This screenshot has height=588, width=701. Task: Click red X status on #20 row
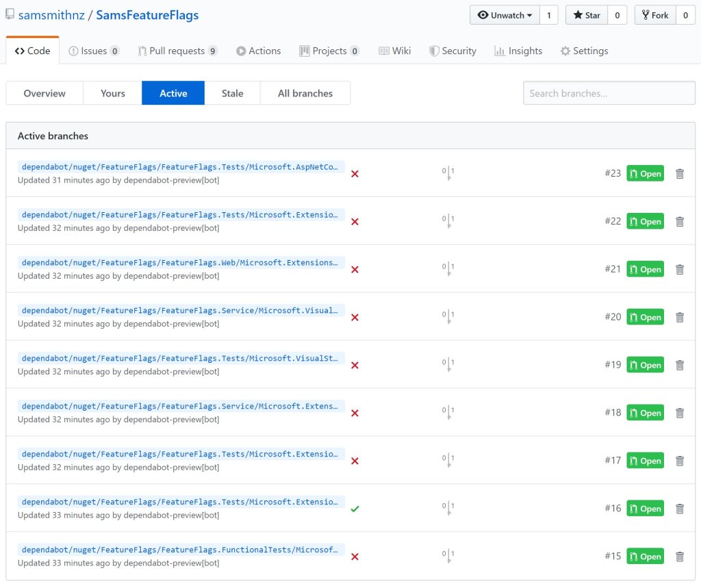point(355,318)
